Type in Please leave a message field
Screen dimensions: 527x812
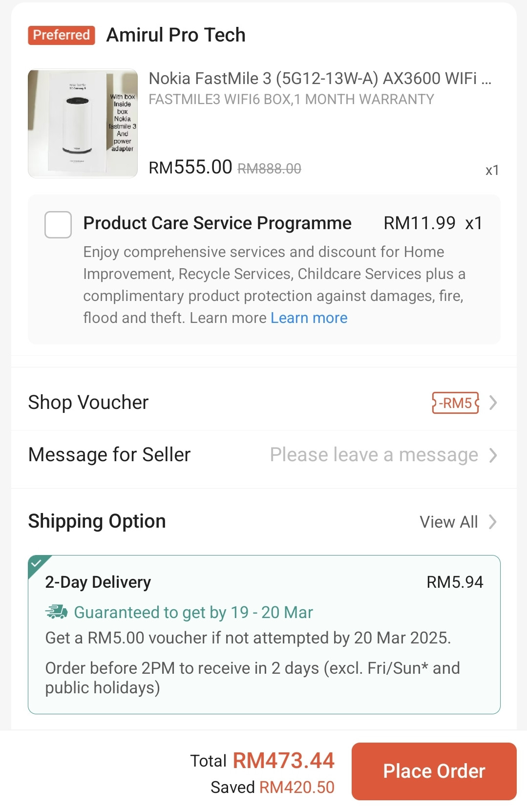coord(374,455)
